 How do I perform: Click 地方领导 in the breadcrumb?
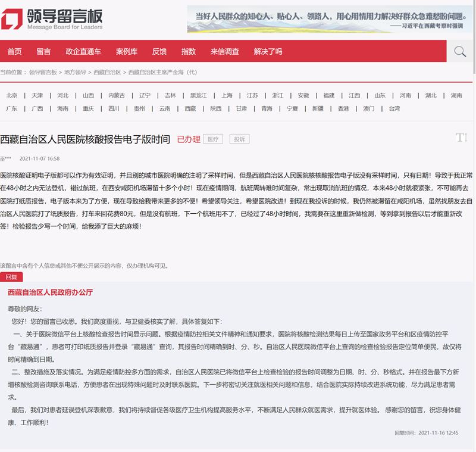click(x=75, y=72)
